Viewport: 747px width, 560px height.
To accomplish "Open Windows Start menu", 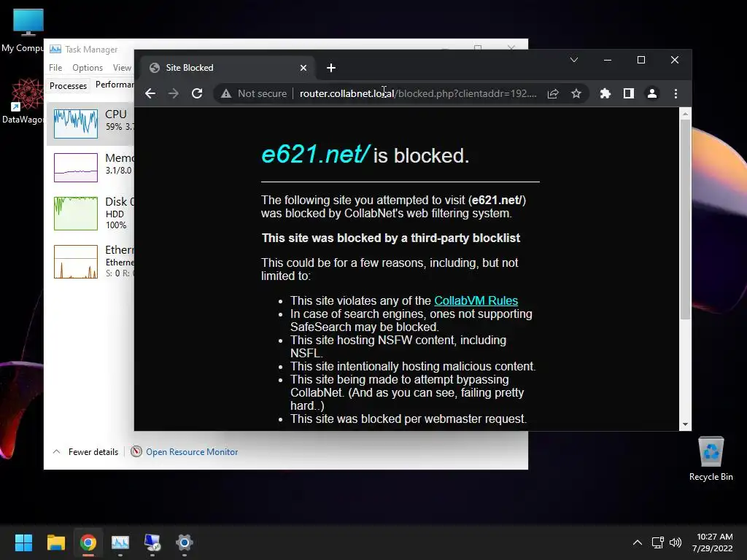I will (x=23, y=542).
